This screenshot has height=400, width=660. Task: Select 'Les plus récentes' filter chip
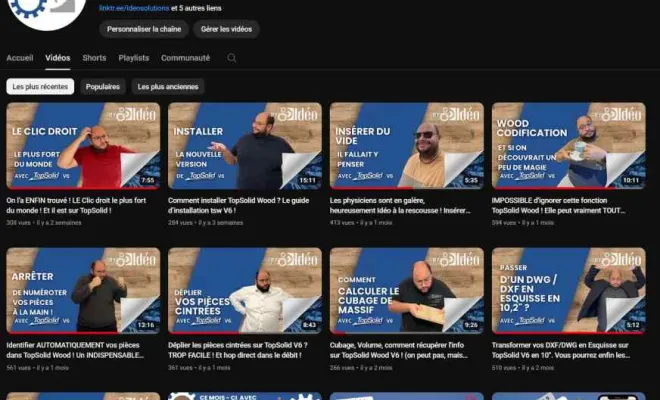[40, 87]
